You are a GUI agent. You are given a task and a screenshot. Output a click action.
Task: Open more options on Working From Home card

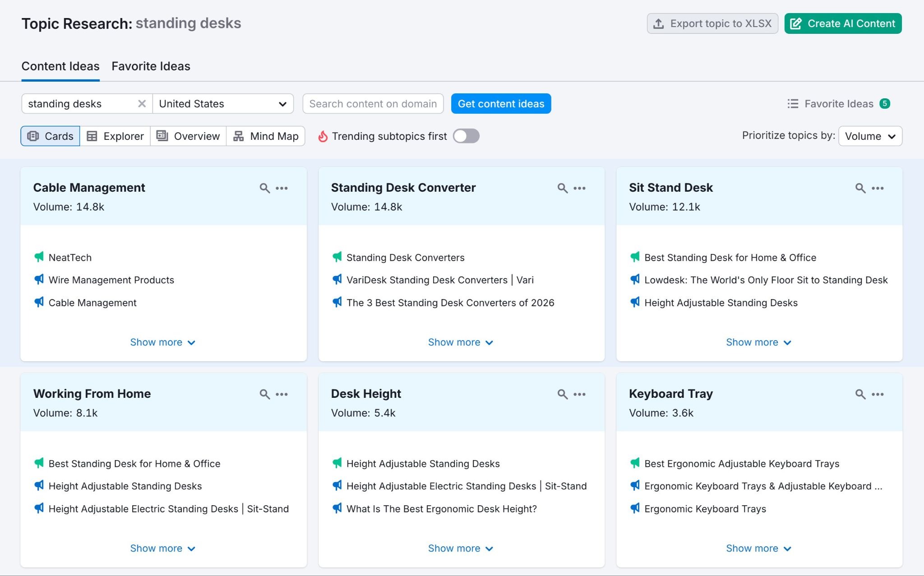[x=282, y=394]
